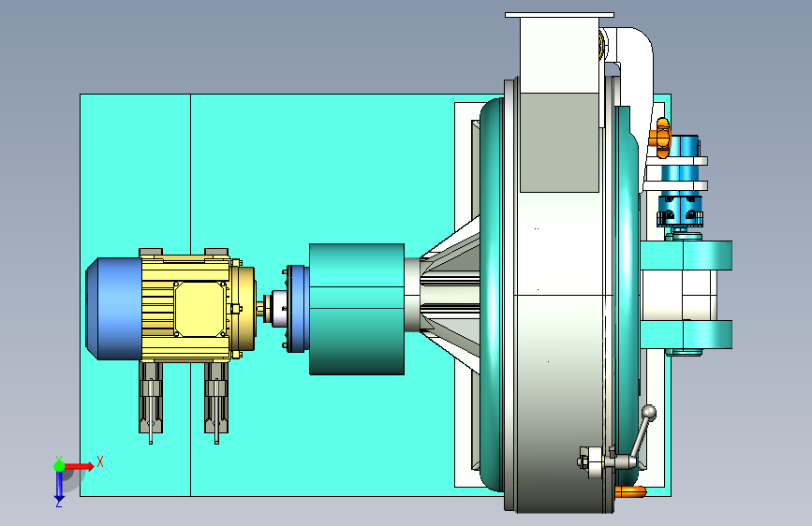Select the yellow motor junction box cover
Viewport: 812px width, 526px height.
(200, 309)
